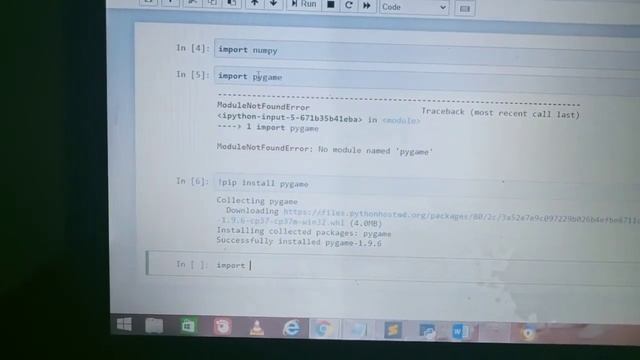Open the second Chrome icon at taskbar end
The height and width of the screenshot is (360, 640).
tap(528, 334)
